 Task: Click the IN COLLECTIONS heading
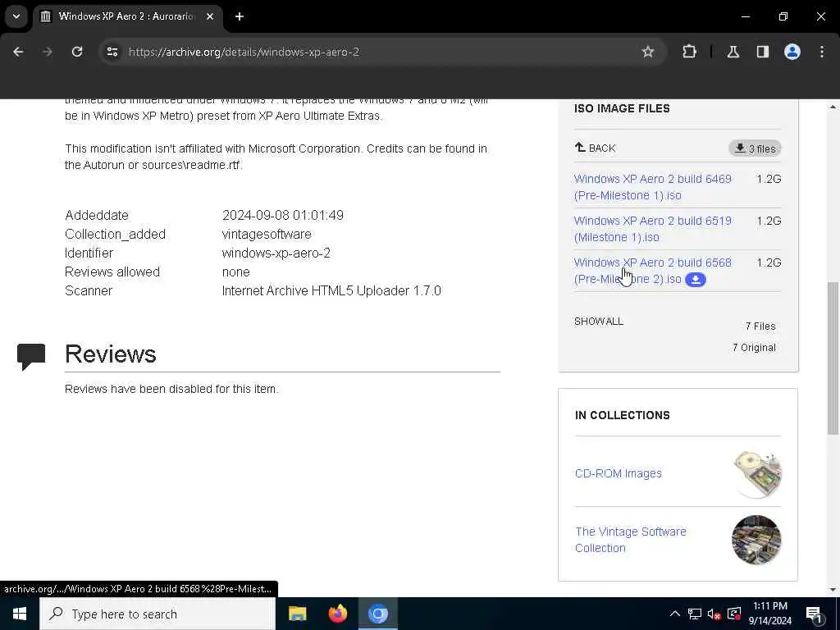(x=622, y=415)
